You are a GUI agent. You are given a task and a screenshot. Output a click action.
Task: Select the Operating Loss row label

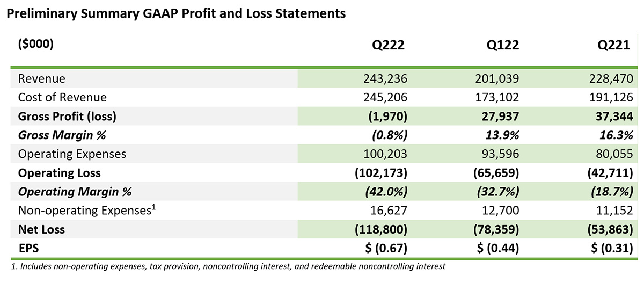point(60,173)
